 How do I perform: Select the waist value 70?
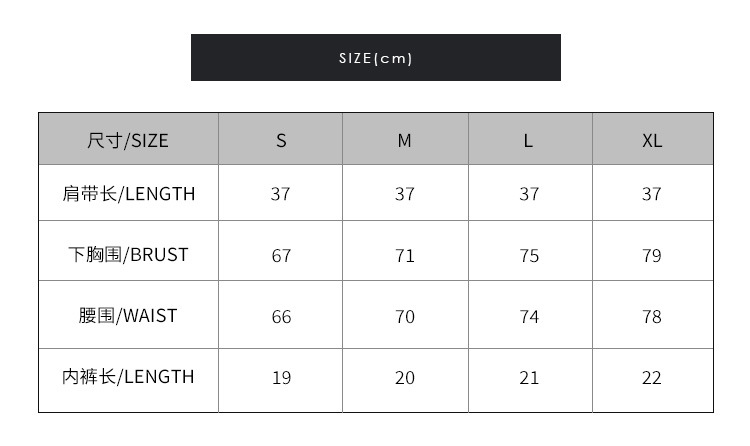(404, 317)
